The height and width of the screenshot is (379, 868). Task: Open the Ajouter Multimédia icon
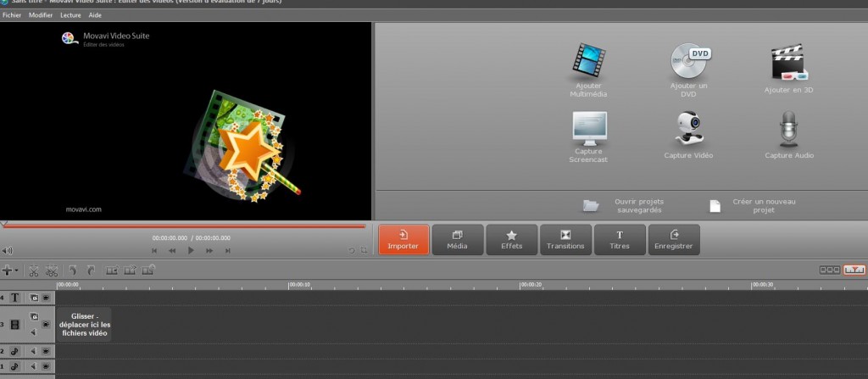point(588,60)
